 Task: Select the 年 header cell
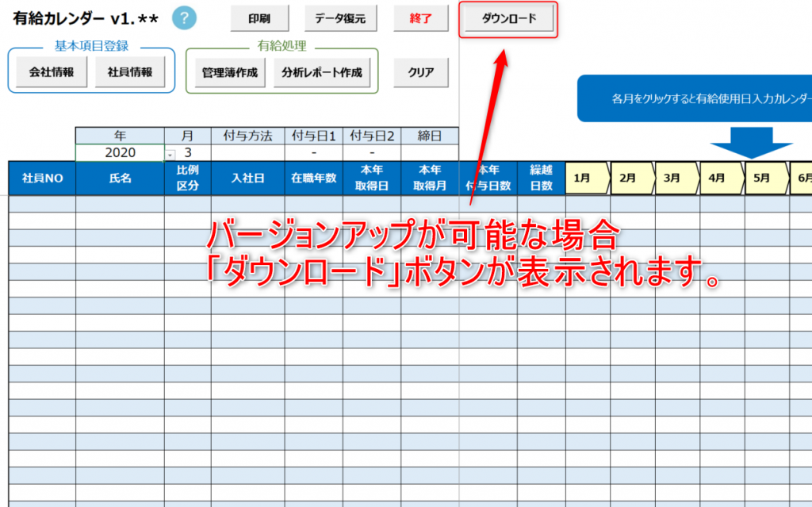(121, 136)
